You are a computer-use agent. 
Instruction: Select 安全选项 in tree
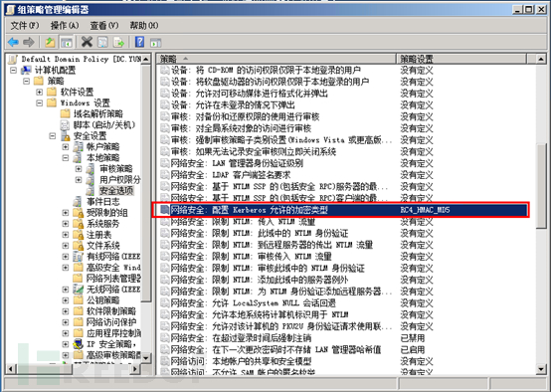pyautogui.click(x=116, y=191)
